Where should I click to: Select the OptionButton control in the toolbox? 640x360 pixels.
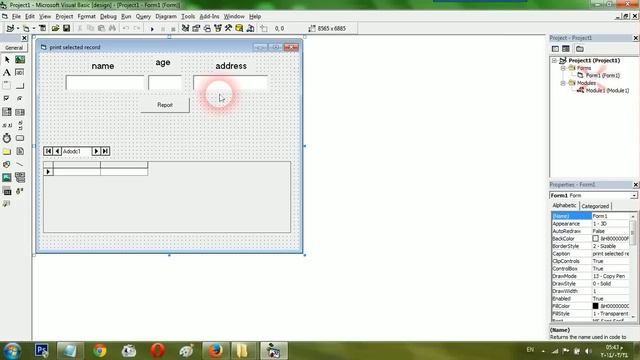pyautogui.click(x=20, y=99)
